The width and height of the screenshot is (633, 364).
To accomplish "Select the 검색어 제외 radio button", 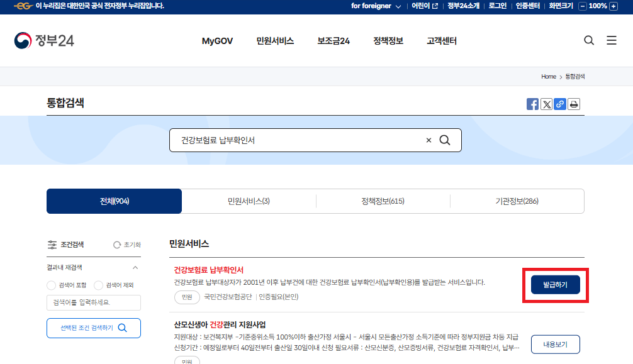I will pyautogui.click(x=98, y=284).
